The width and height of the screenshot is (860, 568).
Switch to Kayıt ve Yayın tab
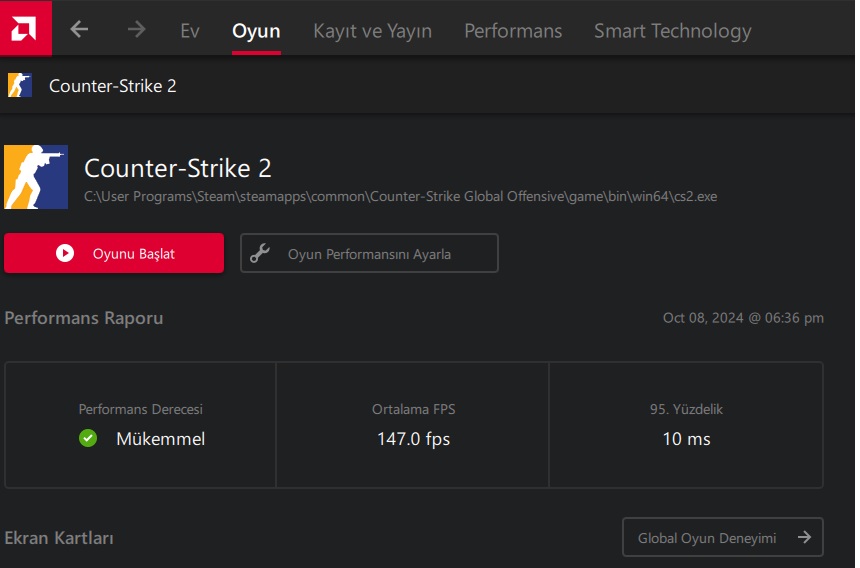pyautogui.click(x=372, y=31)
